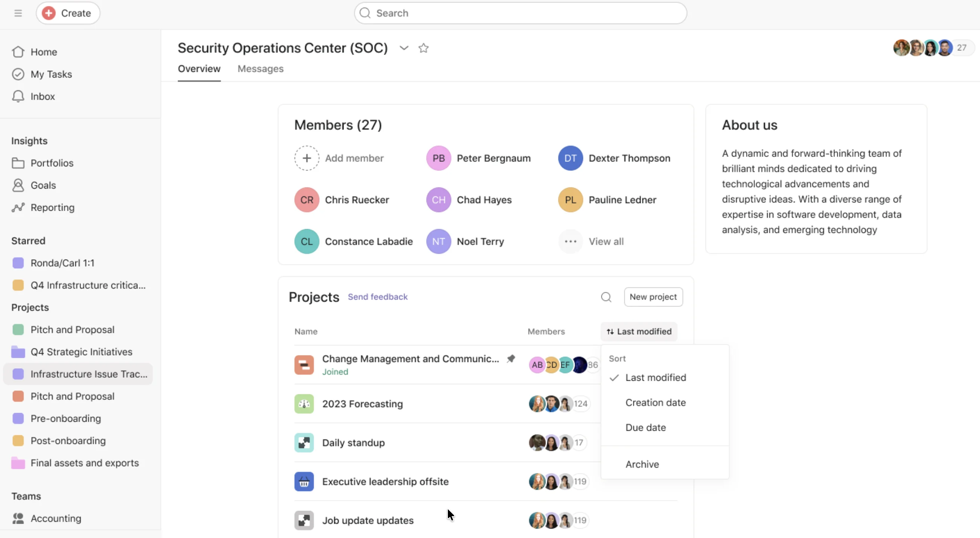The width and height of the screenshot is (980, 538).
Task: Open Executive leadership offsite project name
Action: [385, 482]
